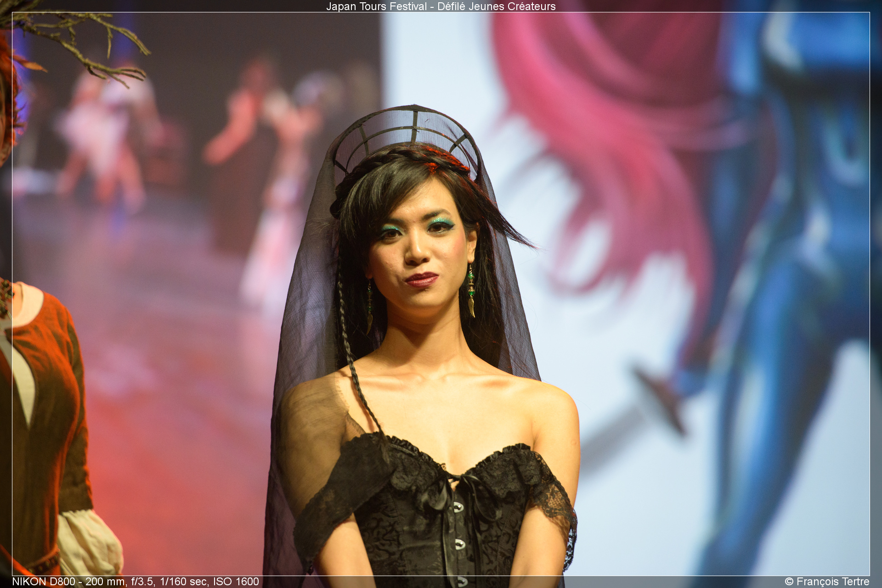Click the title 'Japan Tours Festival - Défilé Jeunes Créateurs'
Screen dimensions: 882x588
pyautogui.click(x=441, y=6)
